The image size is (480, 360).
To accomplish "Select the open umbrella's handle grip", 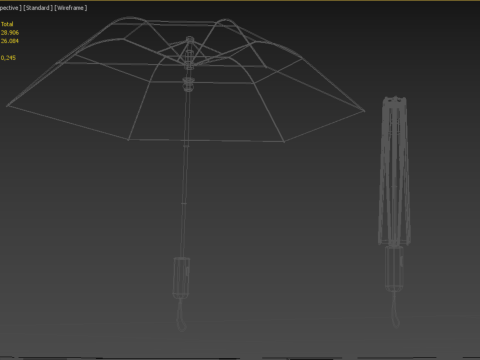I will tap(181, 278).
